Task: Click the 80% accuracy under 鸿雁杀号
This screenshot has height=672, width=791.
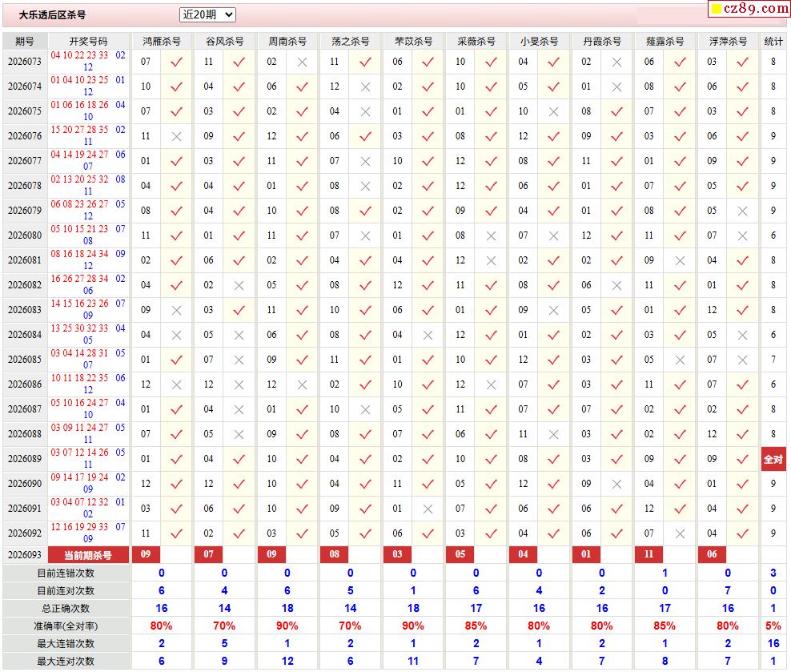Action: pos(162,626)
